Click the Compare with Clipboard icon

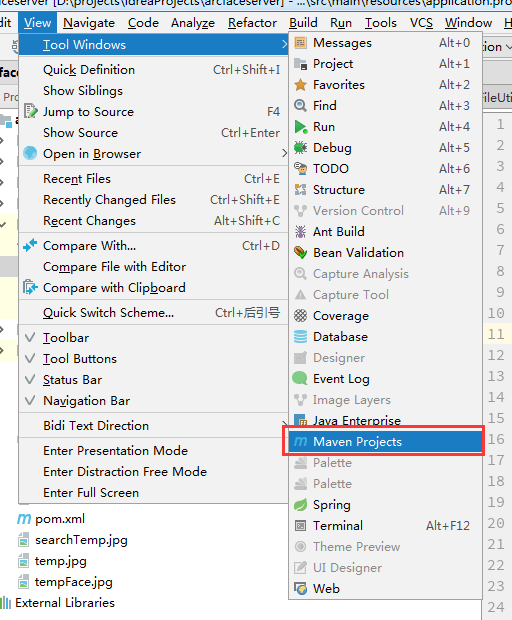click(x=30, y=287)
